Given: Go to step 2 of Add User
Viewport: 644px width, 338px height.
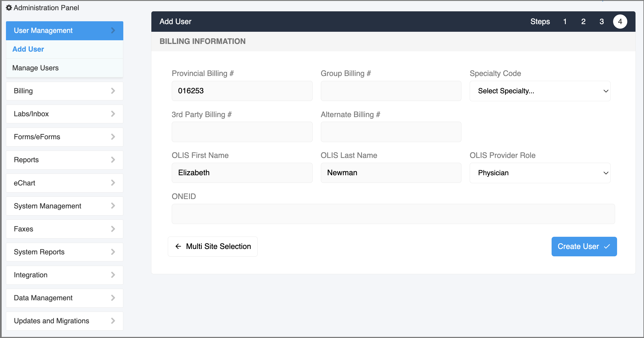Looking at the screenshot, I should coord(583,22).
